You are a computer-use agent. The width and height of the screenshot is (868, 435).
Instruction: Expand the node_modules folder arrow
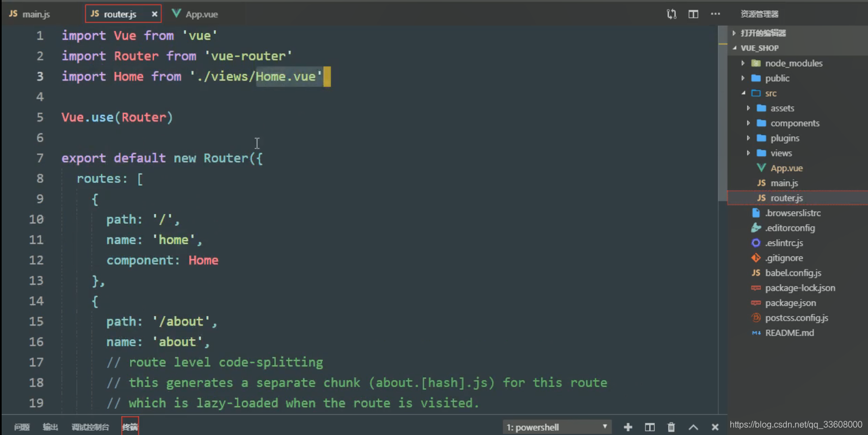tap(743, 63)
